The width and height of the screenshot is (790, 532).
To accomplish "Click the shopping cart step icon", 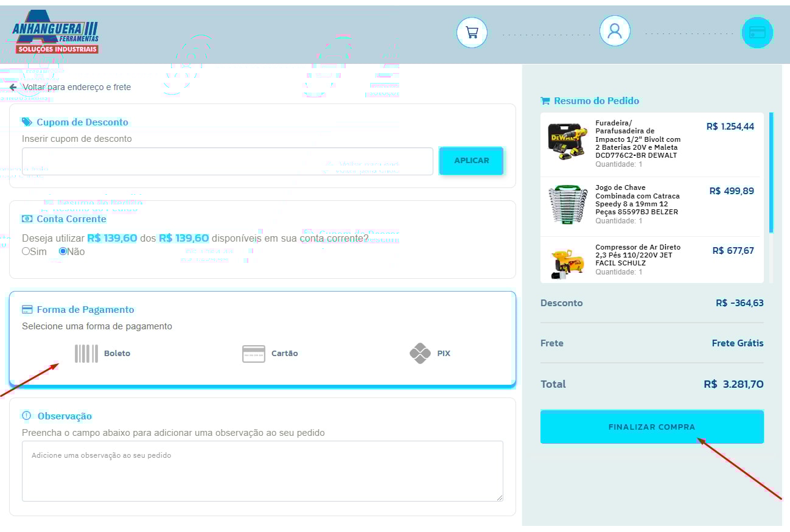I will pyautogui.click(x=472, y=33).
